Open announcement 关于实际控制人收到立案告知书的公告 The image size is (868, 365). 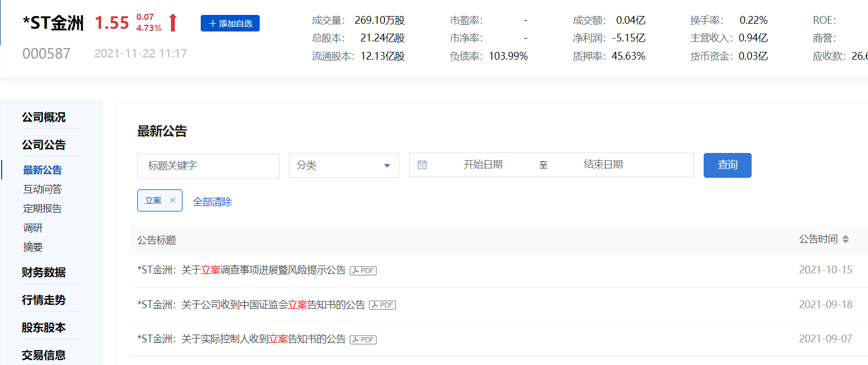(x=242, y=339)
